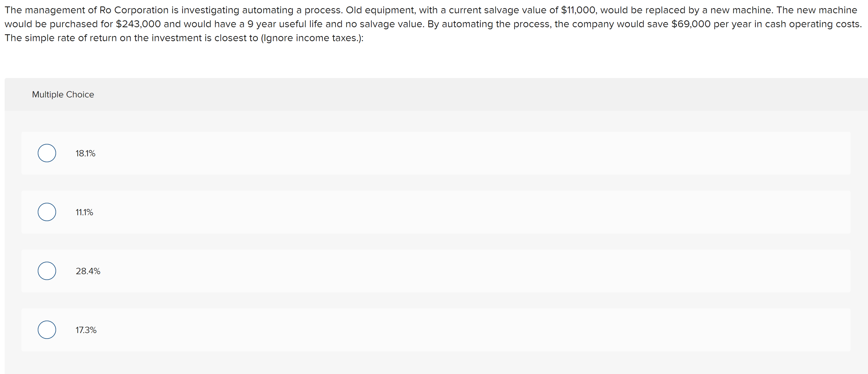The image size is (868, 374).
Task: Select the 17.3% radio button
Action: [46, 330]
